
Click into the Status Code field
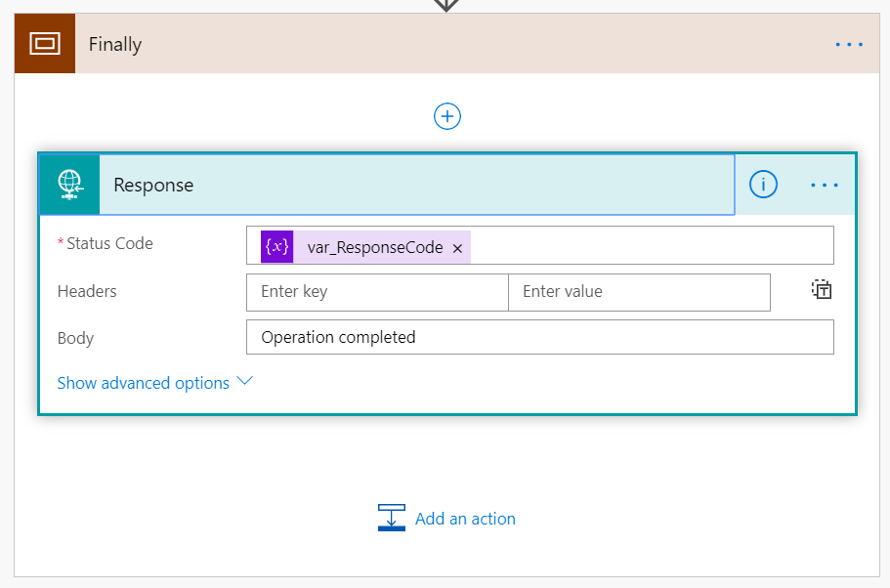tap(652, 245)
